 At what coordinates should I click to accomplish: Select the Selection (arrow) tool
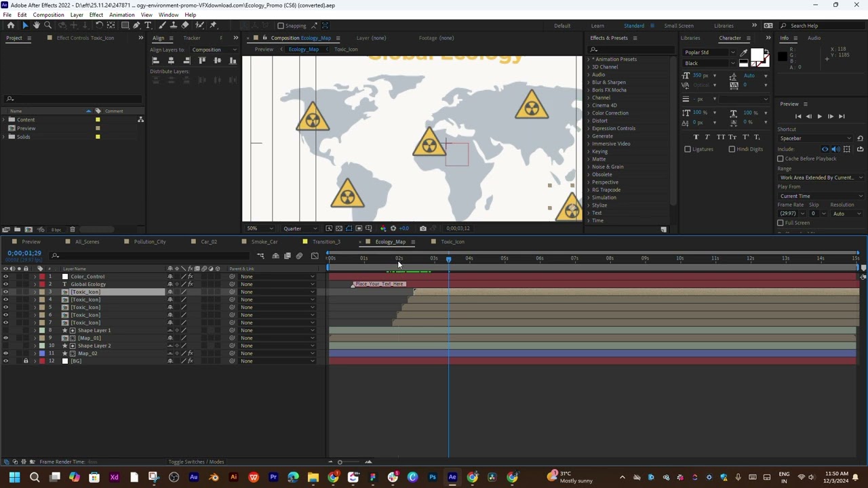[x=25, y=25]
